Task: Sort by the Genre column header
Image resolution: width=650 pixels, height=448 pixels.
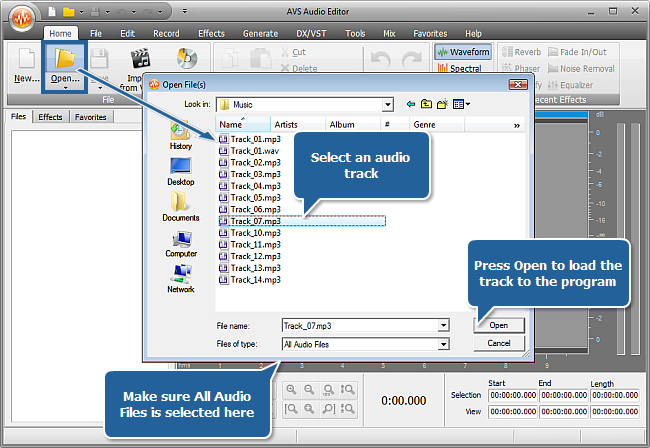Action: coord(437,124)
